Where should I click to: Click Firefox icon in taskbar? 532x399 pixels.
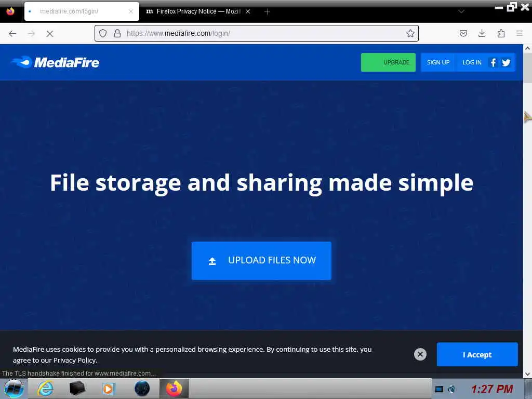point(174,389)
